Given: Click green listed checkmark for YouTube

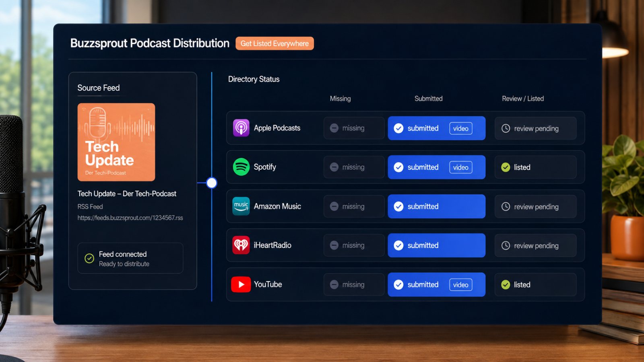Looking at the screenshot, I should pyautogui.click(x=506, y=285).
